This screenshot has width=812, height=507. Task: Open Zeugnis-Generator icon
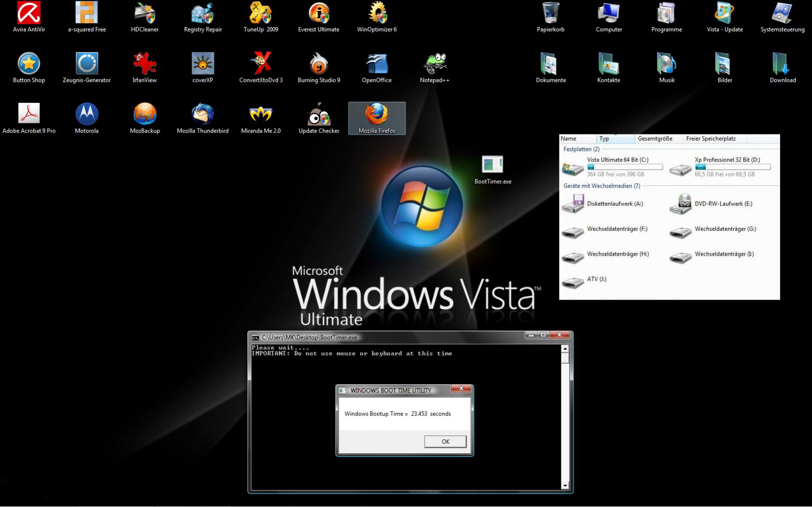[87, 68]
